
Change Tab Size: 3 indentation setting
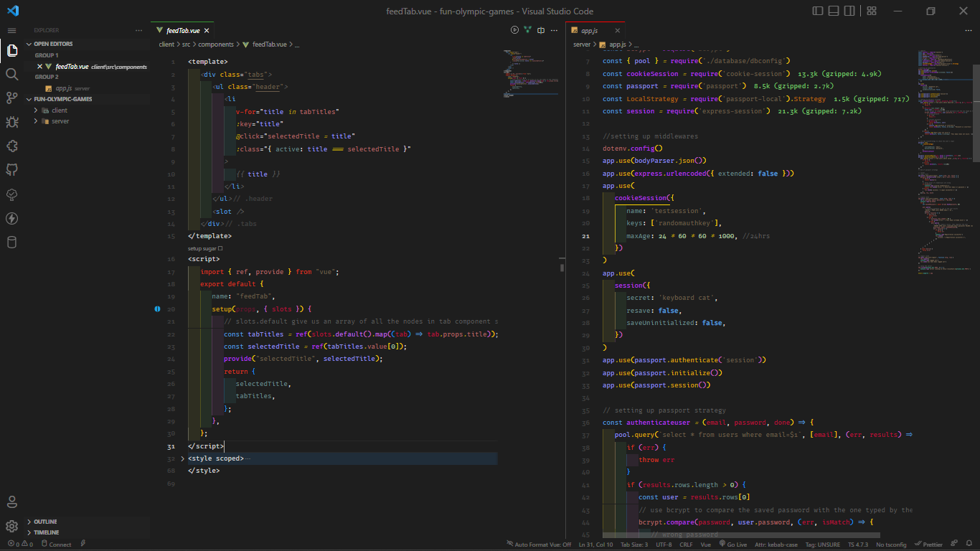tap(635, 544)
